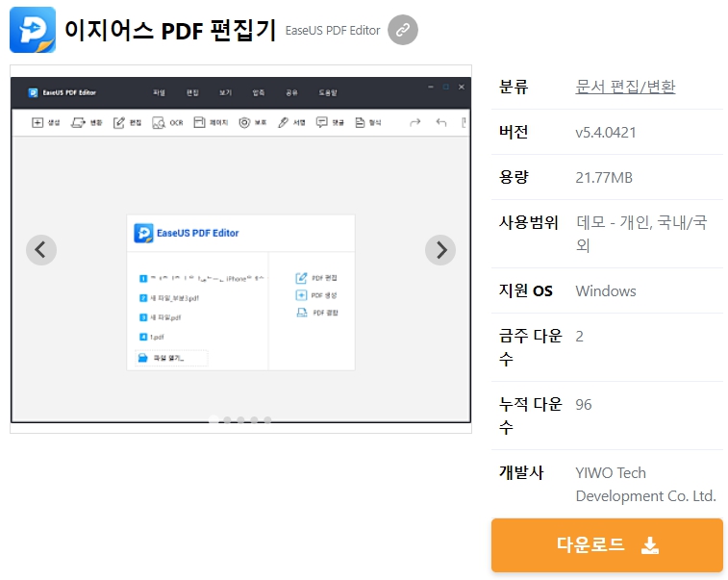Open the 보기 menu in the editor
Image resolution: width=728 pixels, height=580 pixels.
226,93
